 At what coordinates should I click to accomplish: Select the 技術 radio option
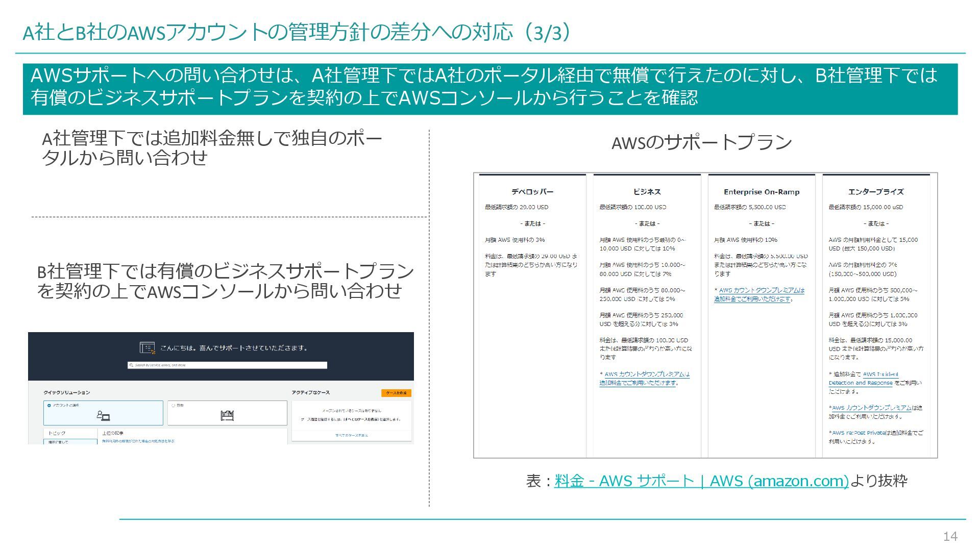coord(173,406)
